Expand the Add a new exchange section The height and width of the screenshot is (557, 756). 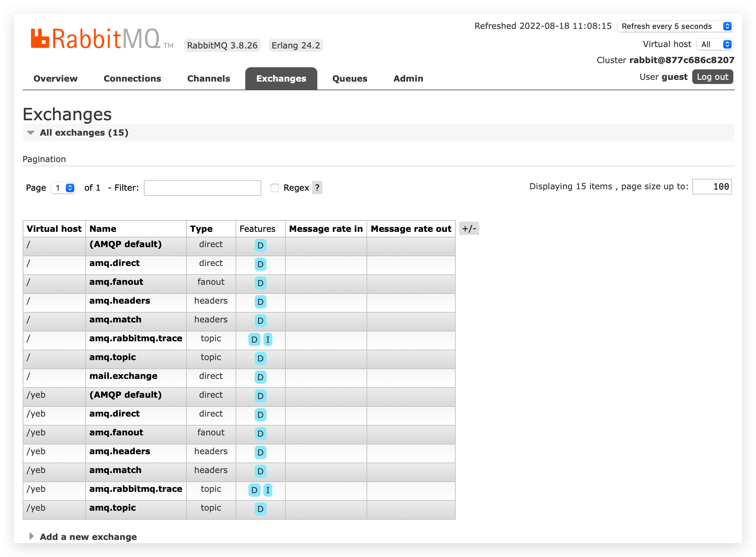click(88, 537)
